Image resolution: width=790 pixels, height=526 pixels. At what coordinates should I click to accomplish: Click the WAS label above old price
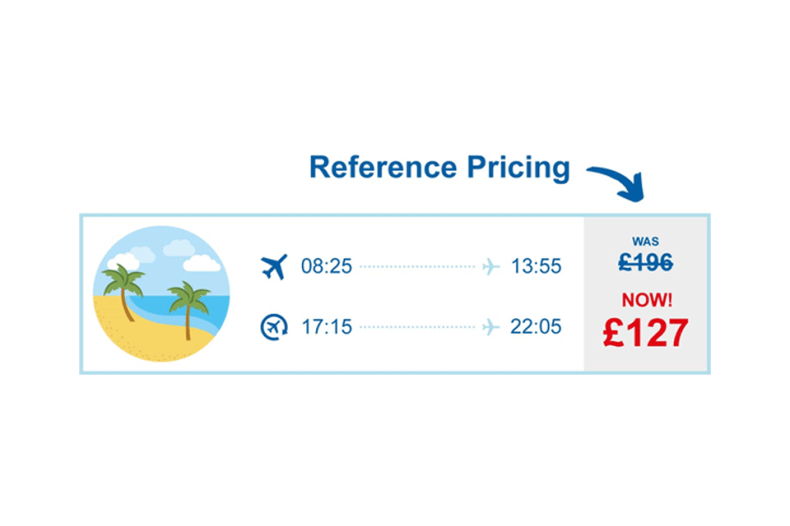[647, 241]
